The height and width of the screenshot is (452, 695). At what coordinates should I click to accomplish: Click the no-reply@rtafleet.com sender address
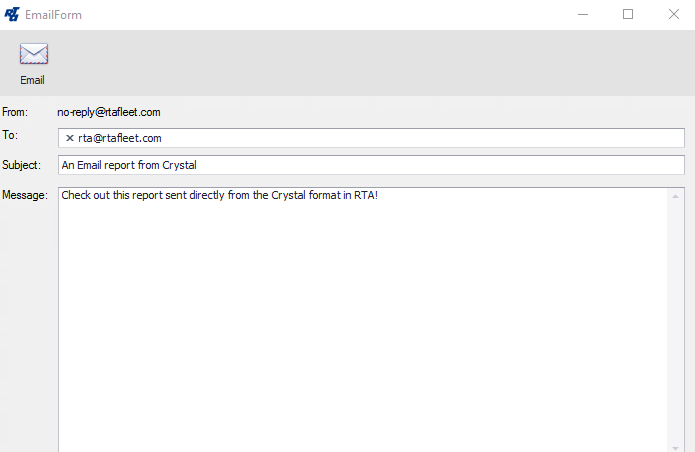coord(109,112)
